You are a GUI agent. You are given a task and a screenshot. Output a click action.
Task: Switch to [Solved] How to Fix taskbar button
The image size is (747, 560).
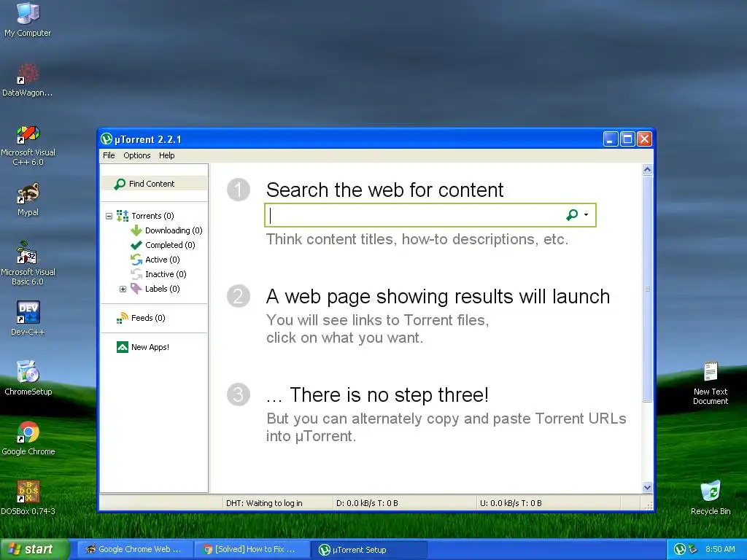coord(252,549)
